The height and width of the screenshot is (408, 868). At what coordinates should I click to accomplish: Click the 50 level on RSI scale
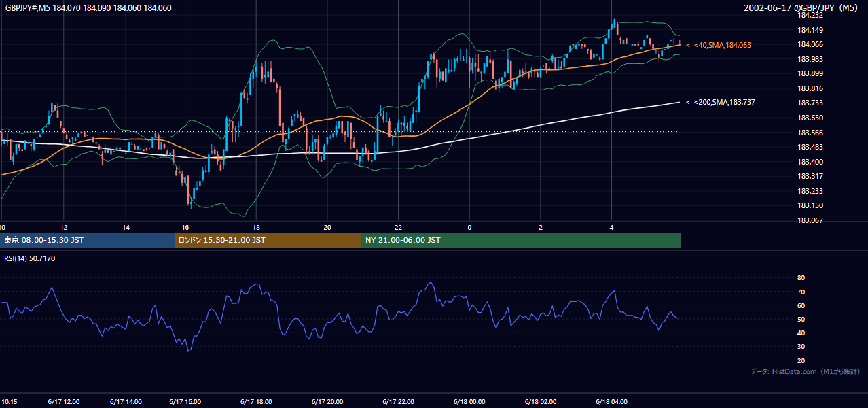click(x=801, y=319)
